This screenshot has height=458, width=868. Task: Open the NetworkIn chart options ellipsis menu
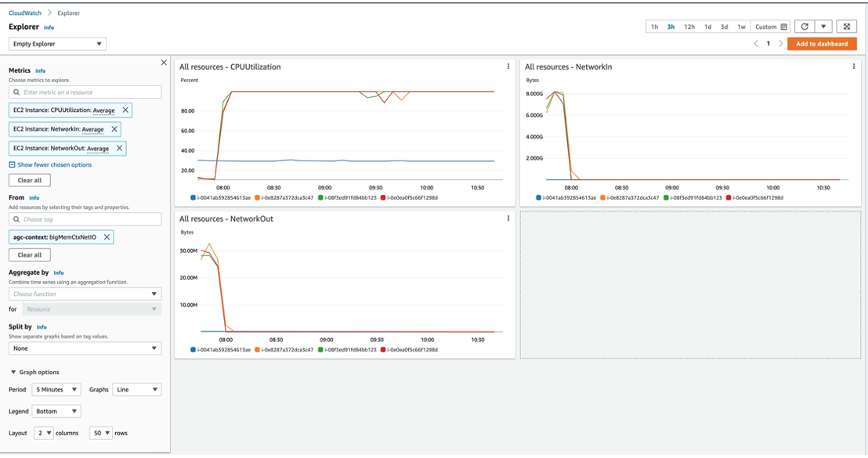pos(852,67)
